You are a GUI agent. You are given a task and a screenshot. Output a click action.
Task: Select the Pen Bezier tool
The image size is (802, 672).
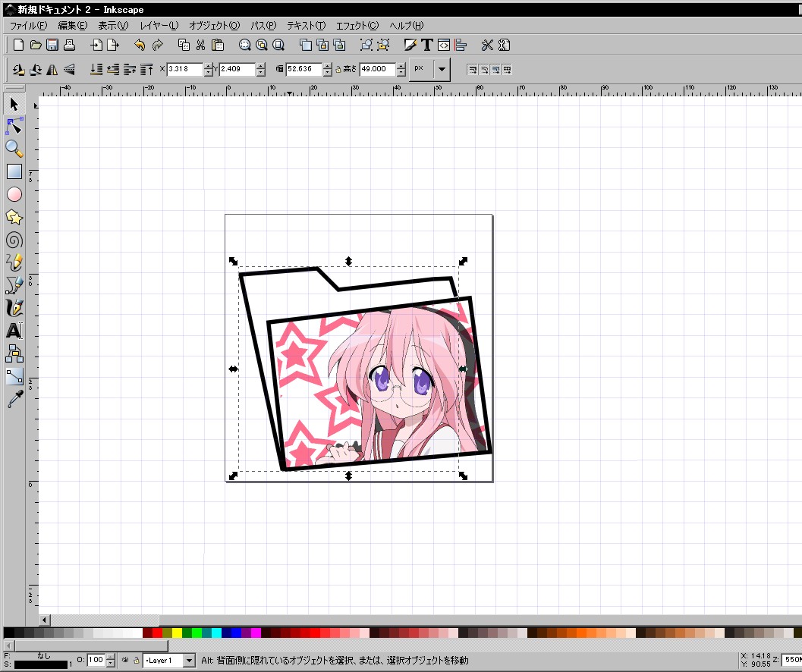coord(14,285)
